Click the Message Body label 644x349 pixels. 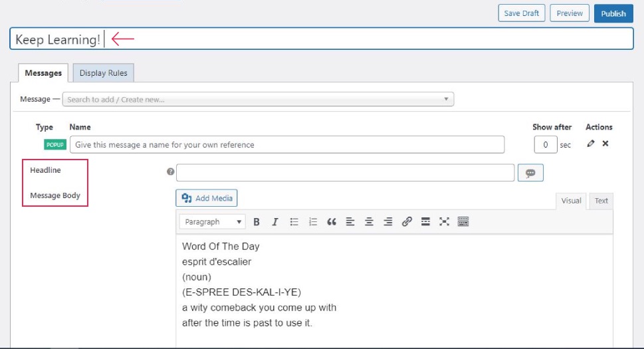tap(55, 195)
